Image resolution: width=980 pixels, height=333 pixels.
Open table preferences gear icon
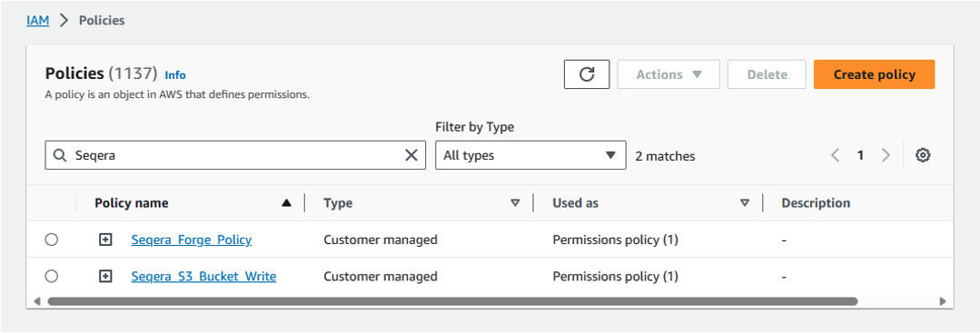tap(923, 155)
